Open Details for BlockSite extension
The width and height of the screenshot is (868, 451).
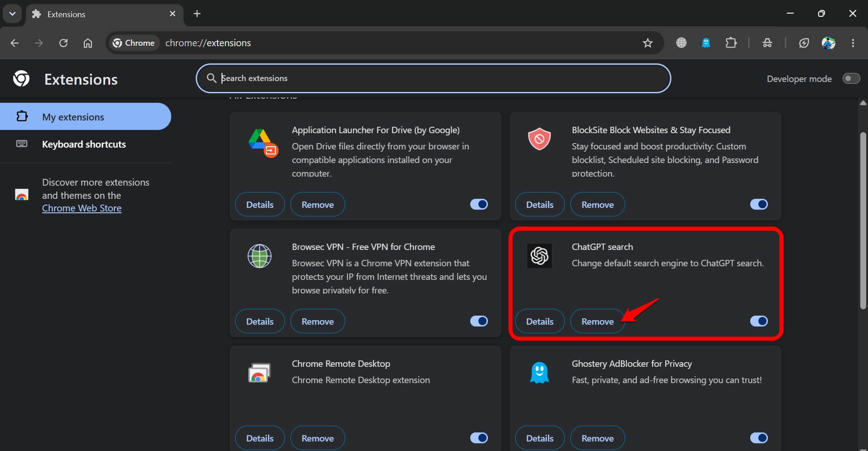pos(540,204)
